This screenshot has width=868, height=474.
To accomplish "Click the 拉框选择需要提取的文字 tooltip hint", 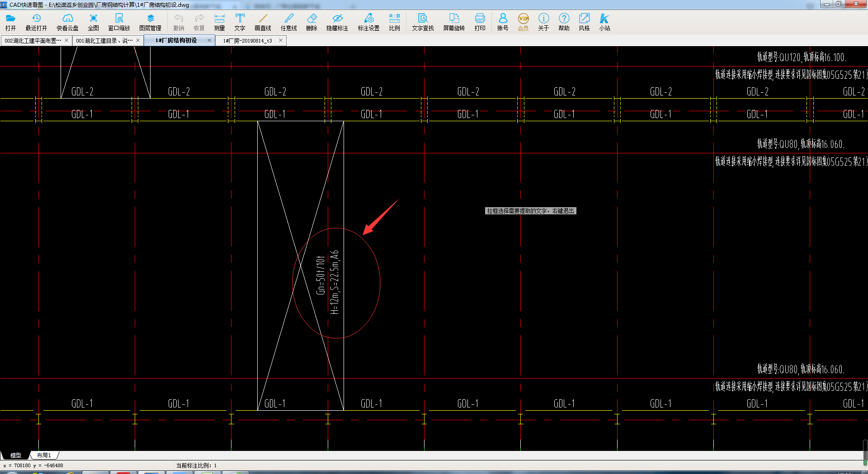I will (x=530, y=211).
